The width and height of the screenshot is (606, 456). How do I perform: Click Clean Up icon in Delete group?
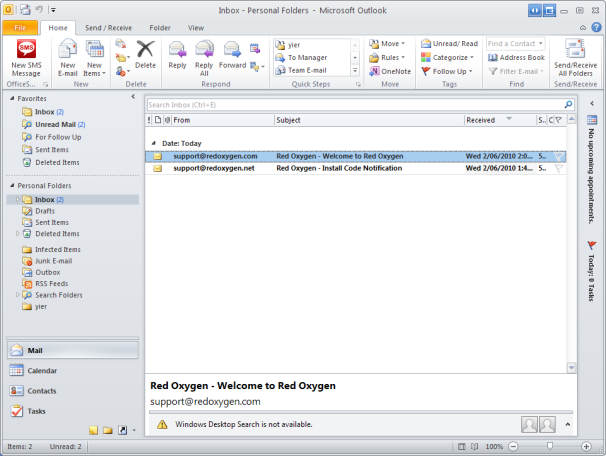point(122,58)
